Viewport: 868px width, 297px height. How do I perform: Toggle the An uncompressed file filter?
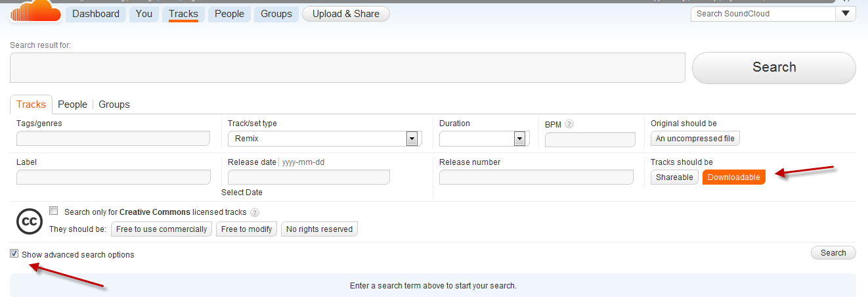[x=695, y=139]
